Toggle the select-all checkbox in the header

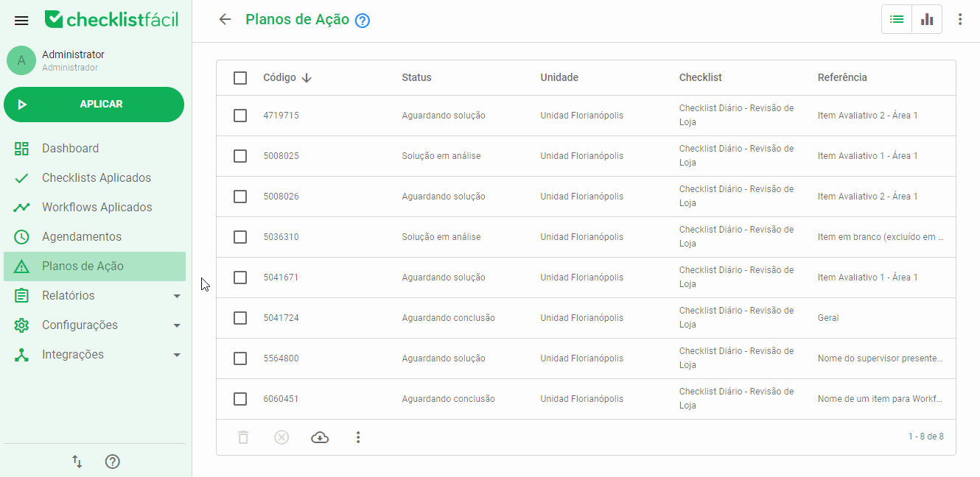[x=240, y=78]
